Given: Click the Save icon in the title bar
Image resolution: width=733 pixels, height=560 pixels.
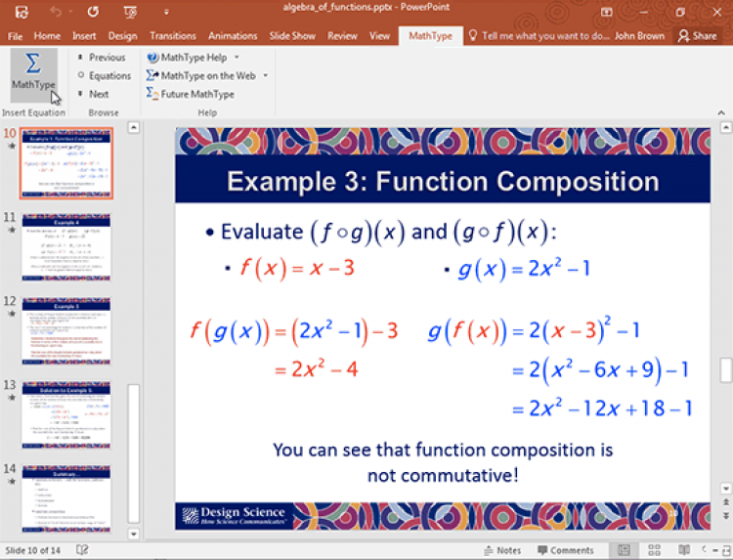Looking at the screenshot, I should (x=22, y=12).
